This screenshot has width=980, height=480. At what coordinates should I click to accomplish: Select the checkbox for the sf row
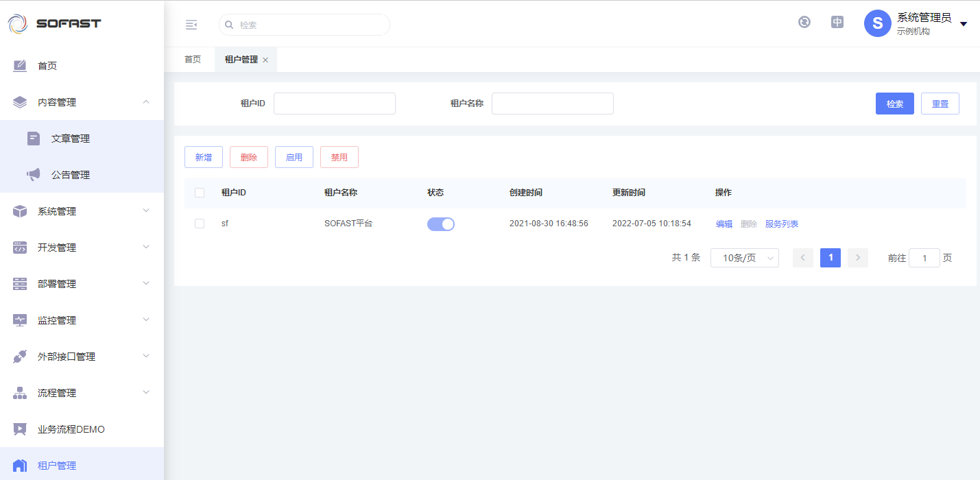(x=200, y=224)
